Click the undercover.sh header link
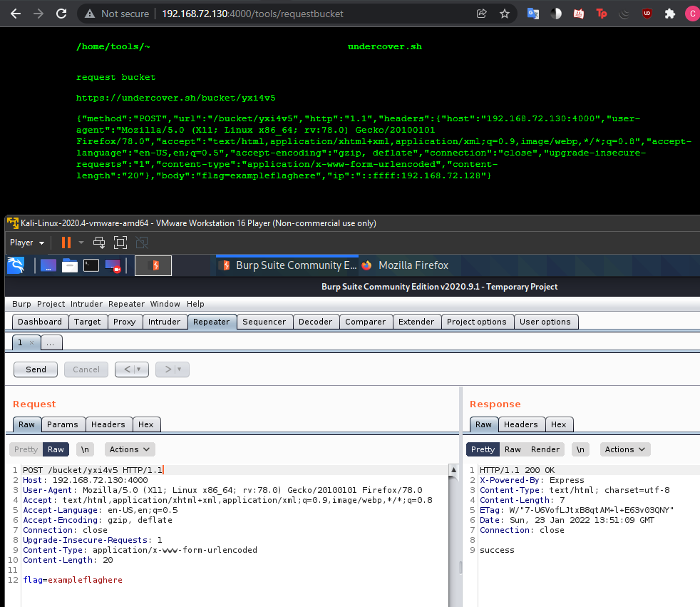The image size is (700, 607). tap(384, 46)
